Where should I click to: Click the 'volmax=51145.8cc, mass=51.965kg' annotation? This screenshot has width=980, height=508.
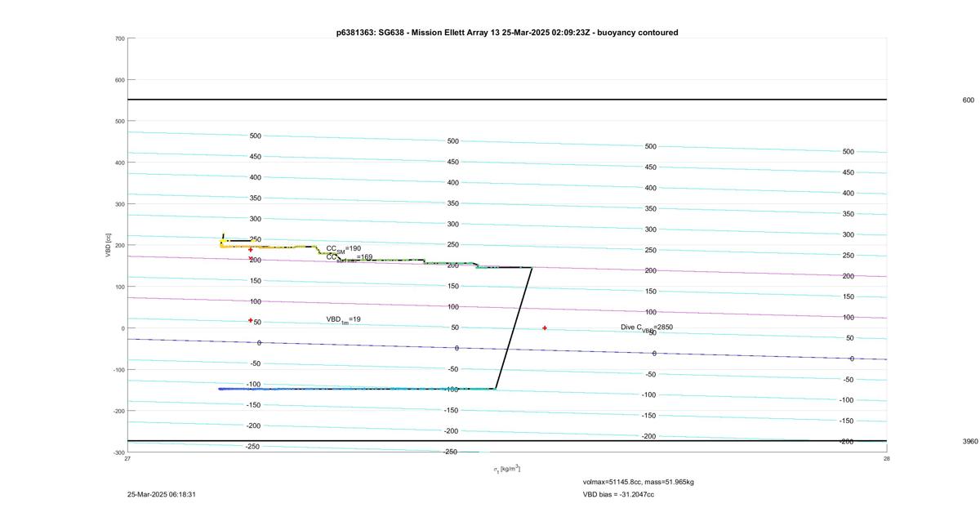pyautogui.click(x=639, y=482)
